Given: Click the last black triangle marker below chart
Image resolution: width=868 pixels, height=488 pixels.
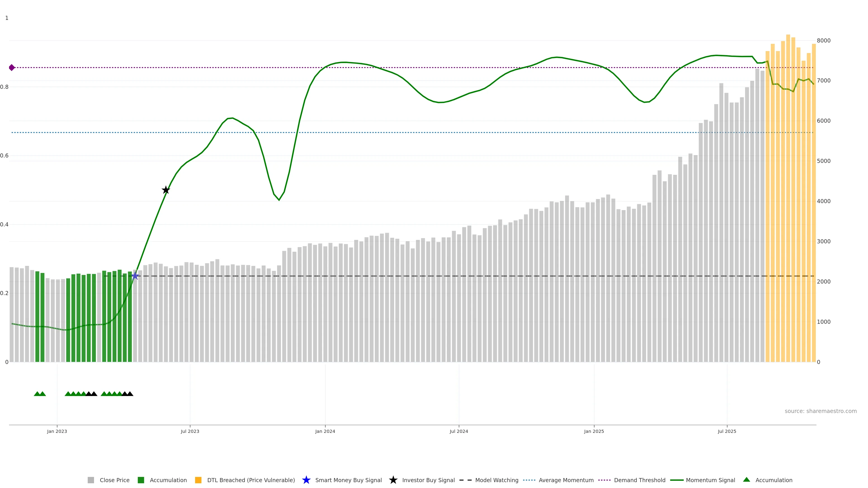Looking at the screenshot, I should point(130,394).
